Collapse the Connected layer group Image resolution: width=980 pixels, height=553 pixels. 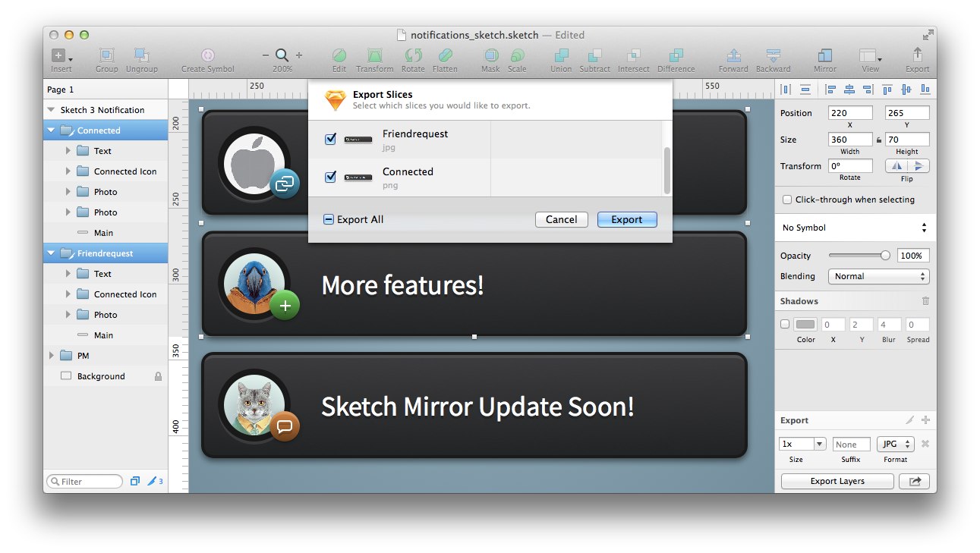coord(51,130)
